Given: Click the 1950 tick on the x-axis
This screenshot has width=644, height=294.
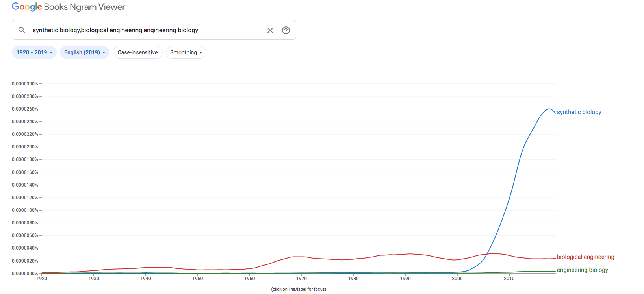Looking at the screenshot, I should click(x=198, y=279).
